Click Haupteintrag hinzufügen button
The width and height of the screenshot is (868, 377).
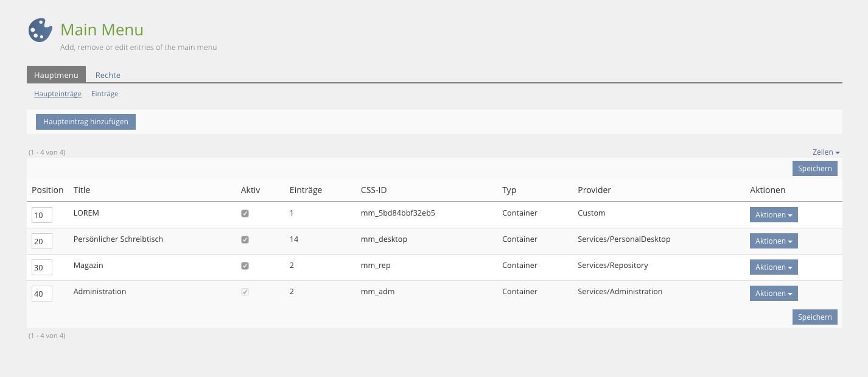coord(86,122)
